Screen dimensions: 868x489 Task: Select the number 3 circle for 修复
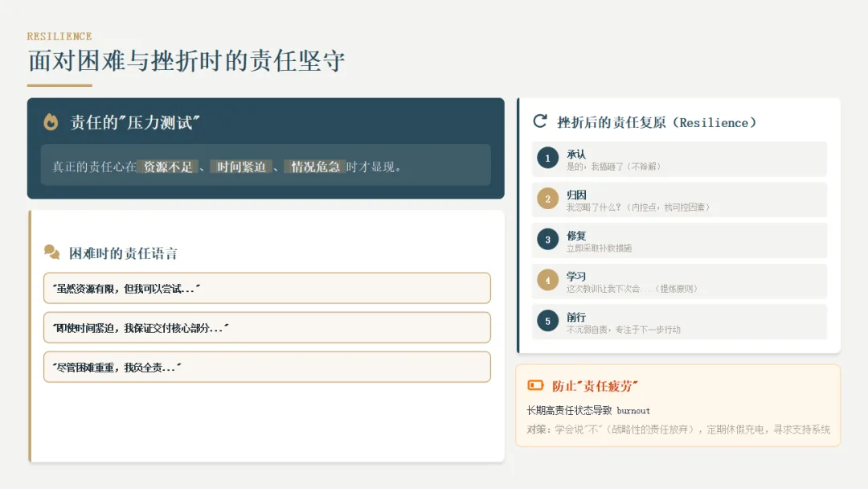coord(547,240)
